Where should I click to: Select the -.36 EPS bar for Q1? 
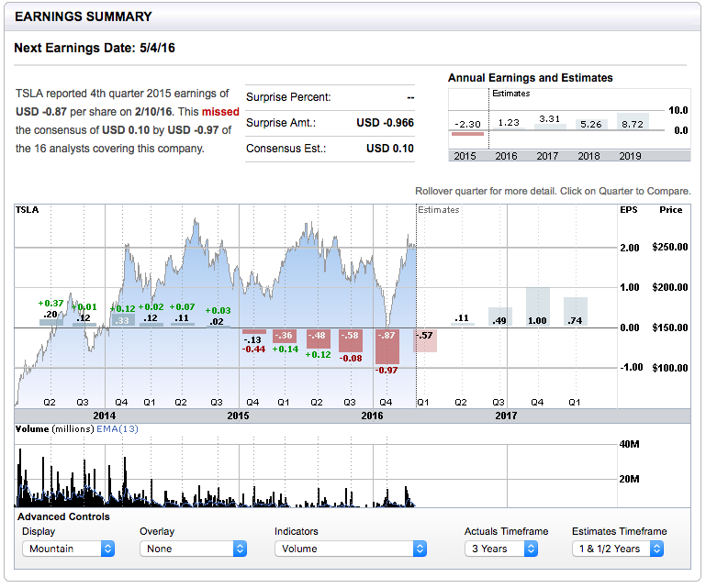pos(285,336)
